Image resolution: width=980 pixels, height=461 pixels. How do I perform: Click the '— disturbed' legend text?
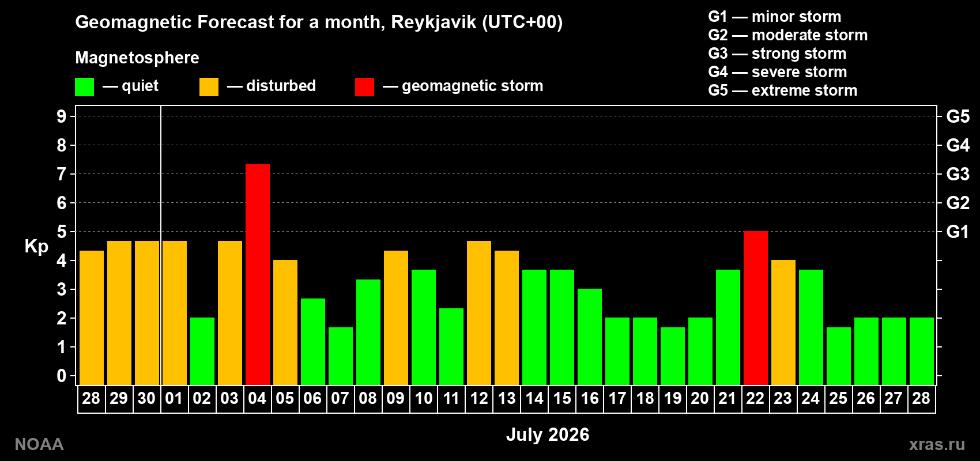tap(272, 86)
